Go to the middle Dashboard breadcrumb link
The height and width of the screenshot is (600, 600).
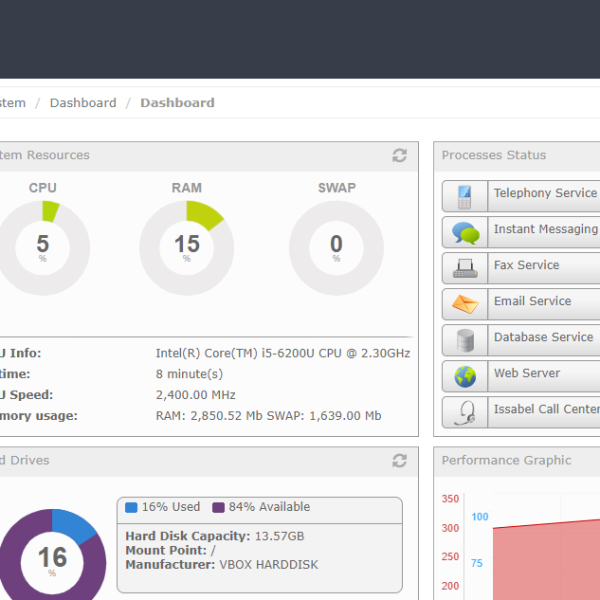(83, 103)
